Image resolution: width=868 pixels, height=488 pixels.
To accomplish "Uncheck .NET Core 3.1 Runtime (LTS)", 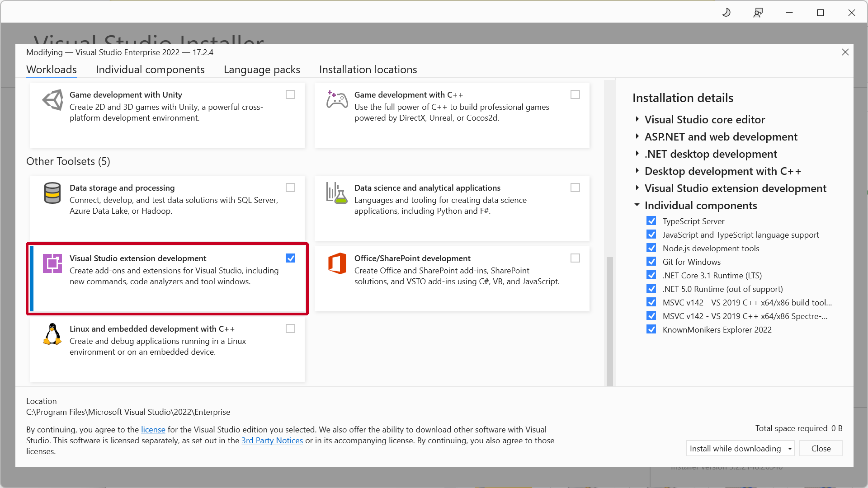I will pyautogui.click(x=651, y=275).
